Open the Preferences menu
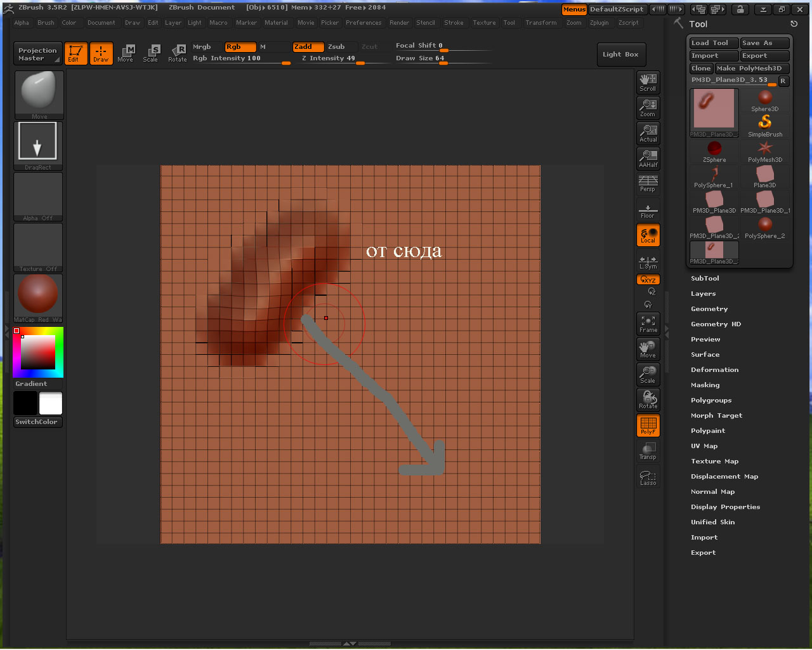 [363, 23]
